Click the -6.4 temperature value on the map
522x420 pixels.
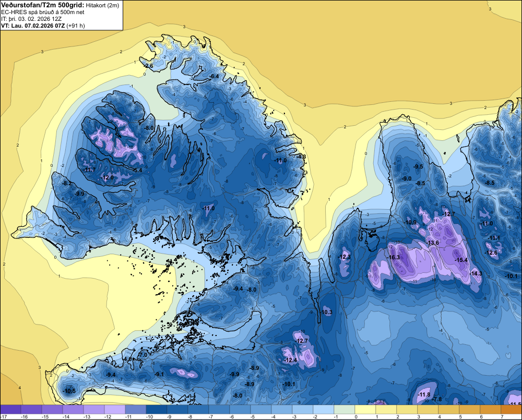215,77
